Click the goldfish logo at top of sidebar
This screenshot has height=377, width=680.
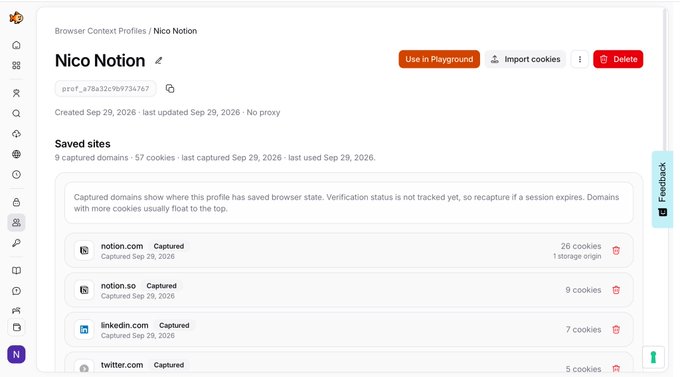pyautogui.click(x=16, y=18)
